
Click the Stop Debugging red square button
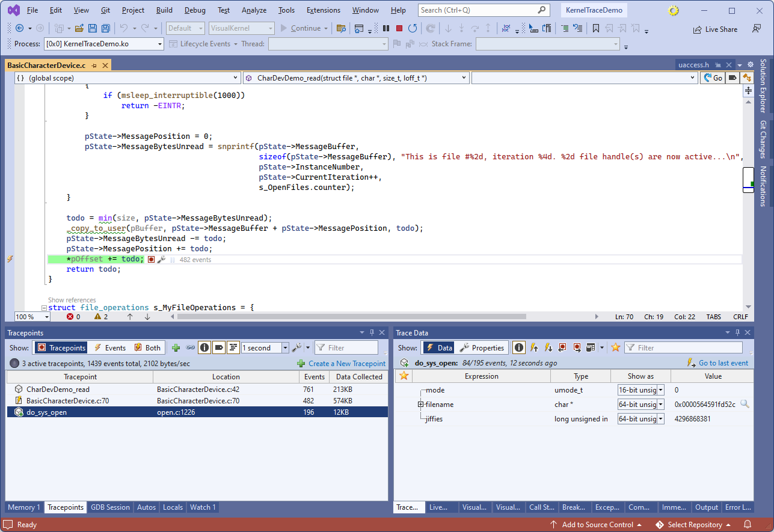pos(399,28)
